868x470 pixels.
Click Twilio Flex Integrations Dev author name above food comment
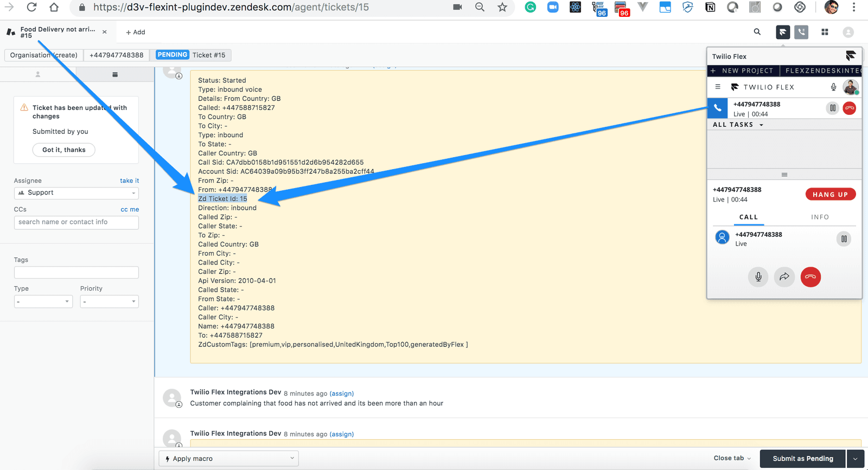click(x=235, y=392)
